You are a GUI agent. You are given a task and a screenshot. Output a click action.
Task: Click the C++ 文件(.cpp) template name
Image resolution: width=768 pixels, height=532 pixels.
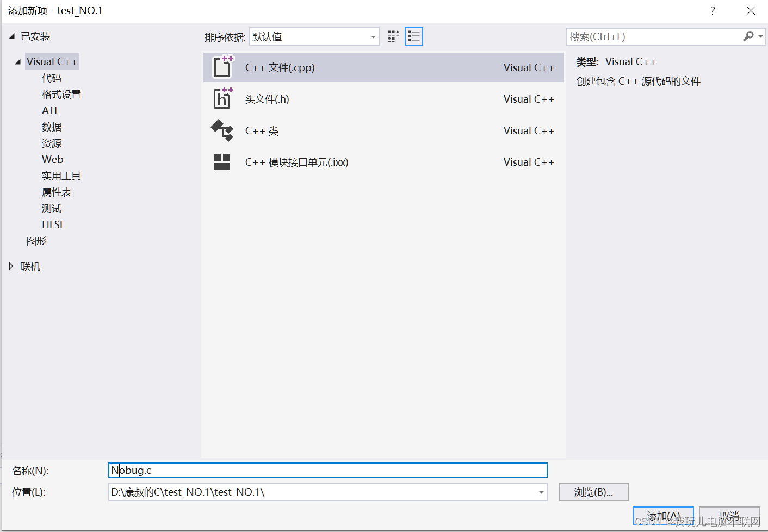280,68
